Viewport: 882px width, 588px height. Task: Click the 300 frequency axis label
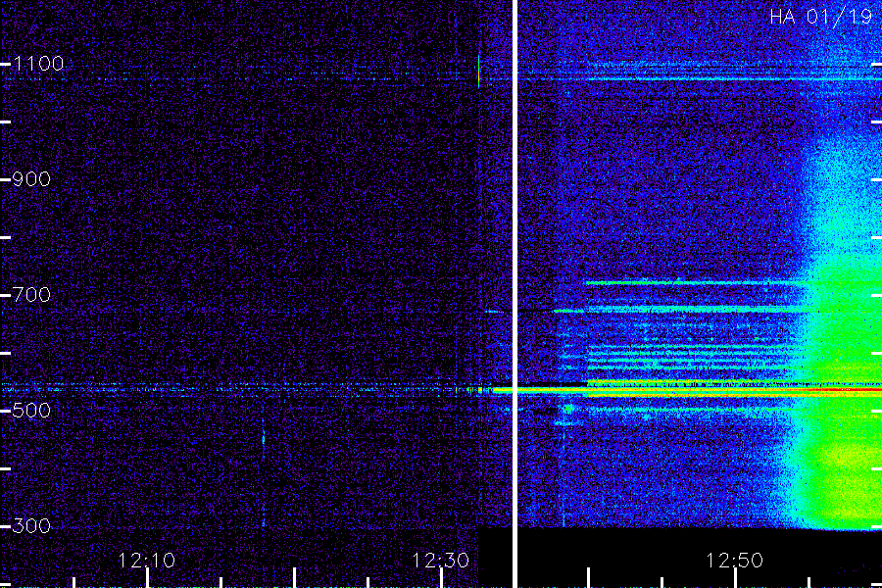[31, 526]
